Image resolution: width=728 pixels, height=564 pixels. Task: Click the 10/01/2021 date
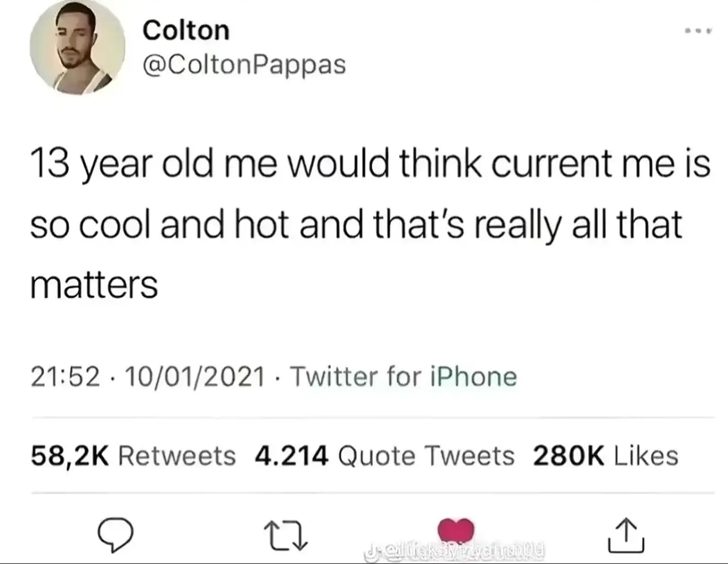[195, 377]
